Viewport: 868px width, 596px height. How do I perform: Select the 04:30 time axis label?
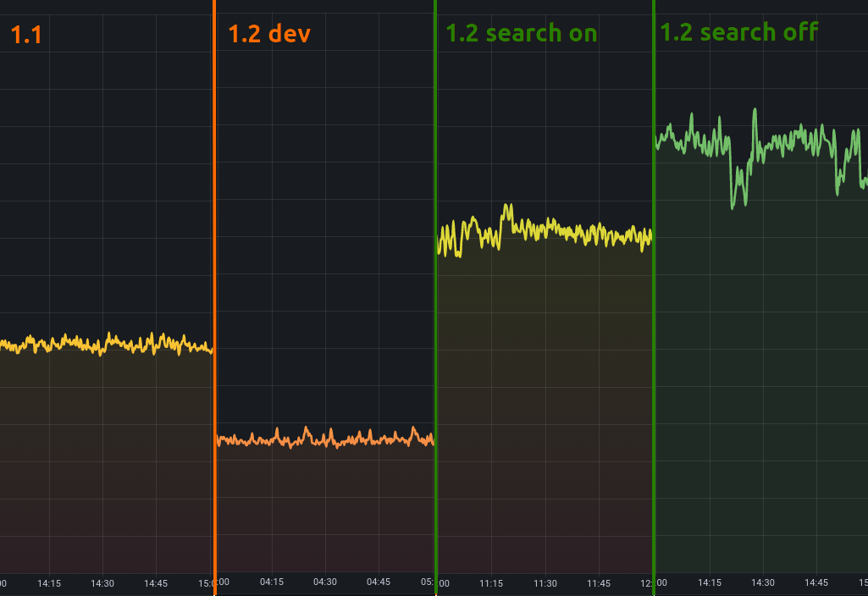(325, 582)
